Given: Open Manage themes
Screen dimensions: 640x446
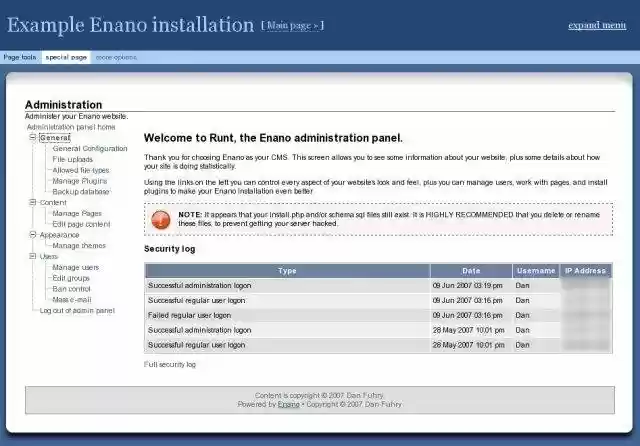Looking at the screenshot, I should [79, 246].
